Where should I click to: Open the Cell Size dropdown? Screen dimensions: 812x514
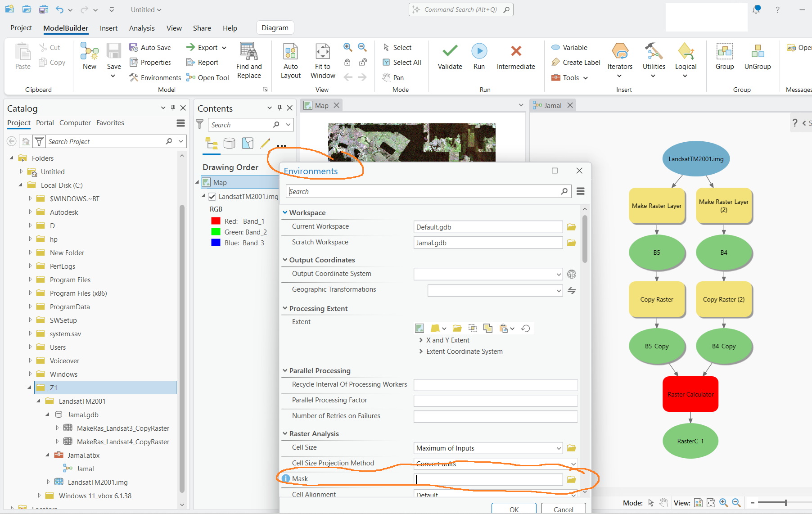558,448
